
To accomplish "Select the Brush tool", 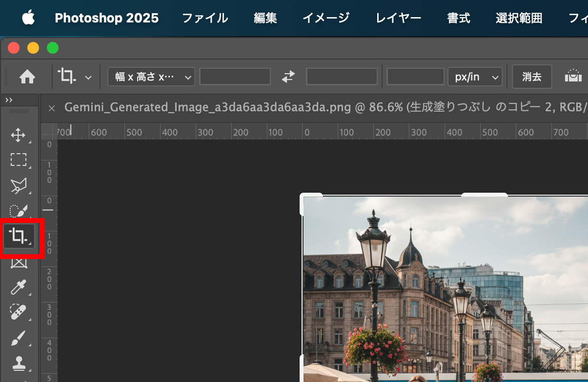I will tap(19, 338).
